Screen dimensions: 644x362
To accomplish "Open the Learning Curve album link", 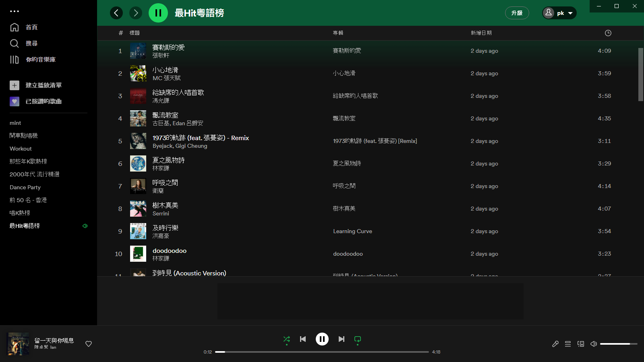I will [352, 231].
